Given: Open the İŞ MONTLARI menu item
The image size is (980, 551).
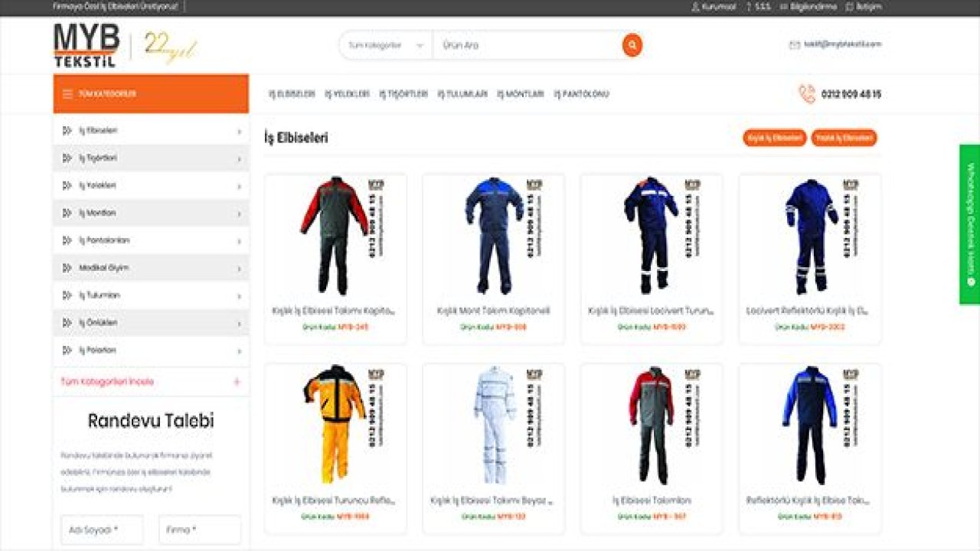Looking at the screenshot, I should tap(521, 94).
